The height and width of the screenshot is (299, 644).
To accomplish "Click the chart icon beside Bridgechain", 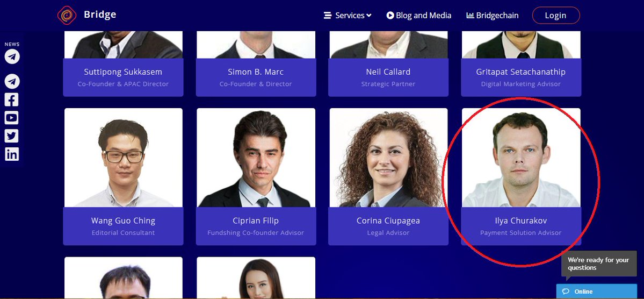I will [x=471, y=15].
